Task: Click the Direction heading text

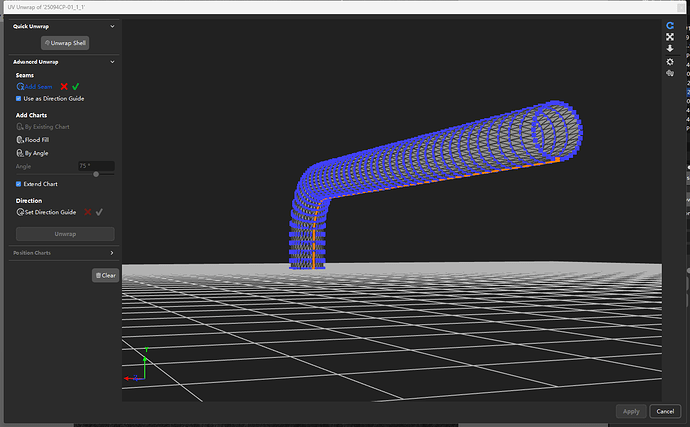Action: click(29, 201)
